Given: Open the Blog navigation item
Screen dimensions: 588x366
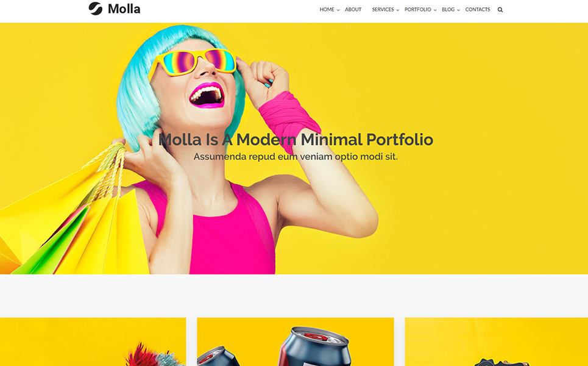Looking at the screenshot, I should [448, 9].
